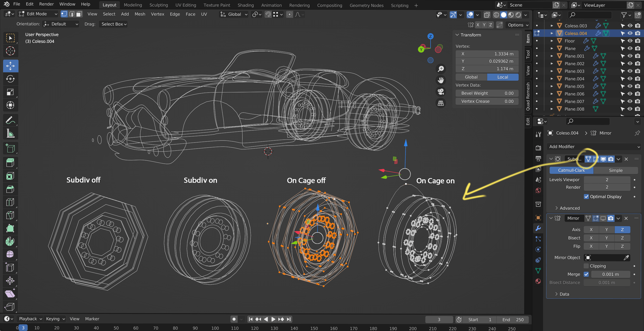
Task: Switch perspective/orthographic grid icon
Action: (x=441, y=103)
